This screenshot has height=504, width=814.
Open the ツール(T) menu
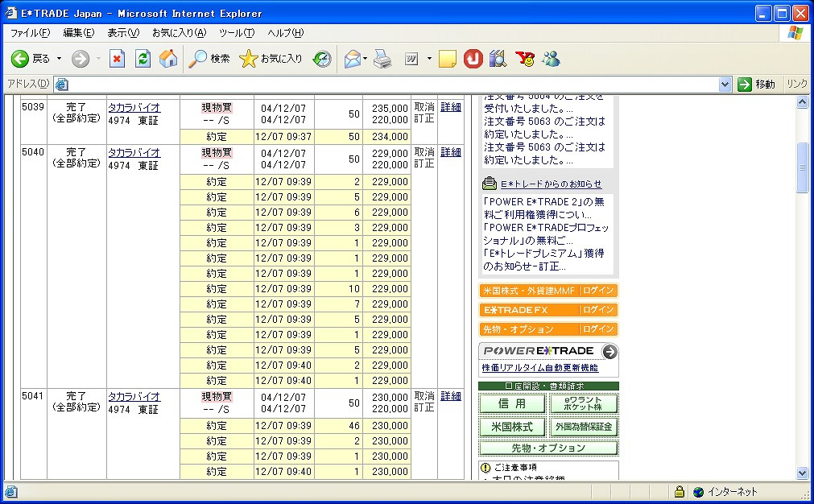237,33
